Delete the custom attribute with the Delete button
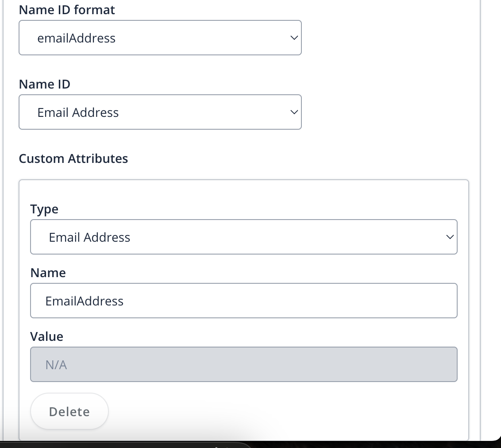The width and height of the screenshot is (501, 448). pyautogui.click(x=69, y=412)
